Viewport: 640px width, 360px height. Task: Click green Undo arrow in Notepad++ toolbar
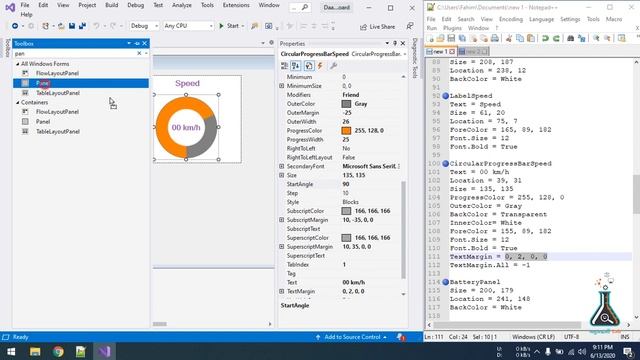(x=545, y=38)
